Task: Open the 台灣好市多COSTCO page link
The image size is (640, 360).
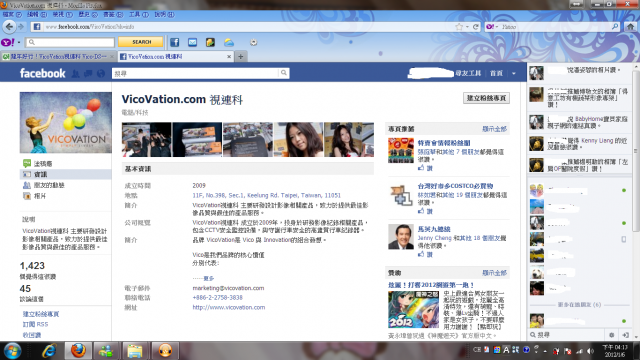Action: (x=455, y=186)
